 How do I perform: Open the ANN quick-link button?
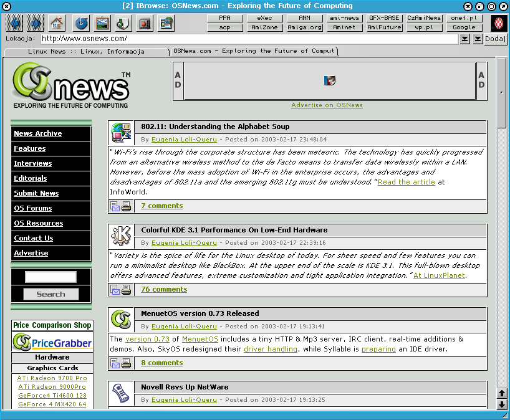coord(304,18)
